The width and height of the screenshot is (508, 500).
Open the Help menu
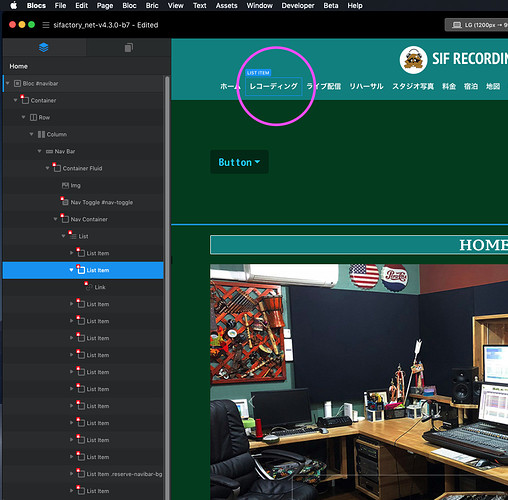pyautogui.click(x=355, y=6)
